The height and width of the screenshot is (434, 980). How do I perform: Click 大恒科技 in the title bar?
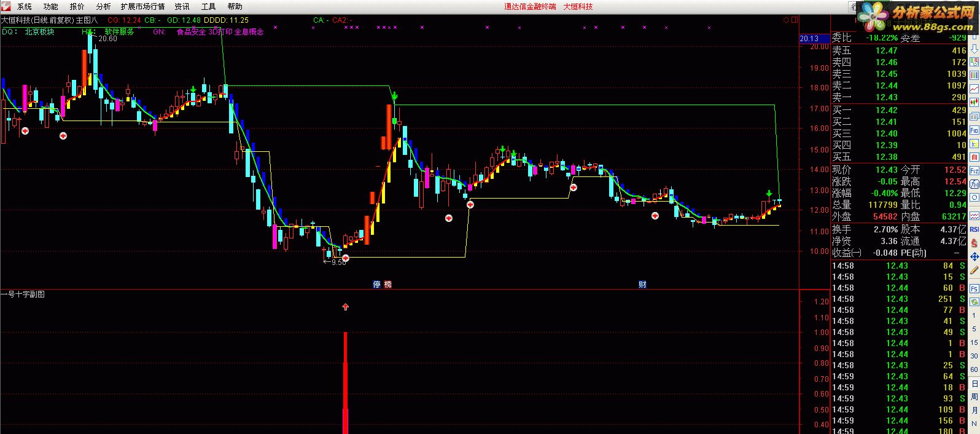(x=578, y=7)
